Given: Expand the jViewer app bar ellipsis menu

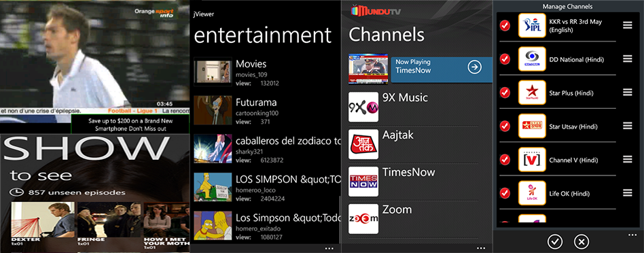Looking at the screenshot, I should [329, 248].
